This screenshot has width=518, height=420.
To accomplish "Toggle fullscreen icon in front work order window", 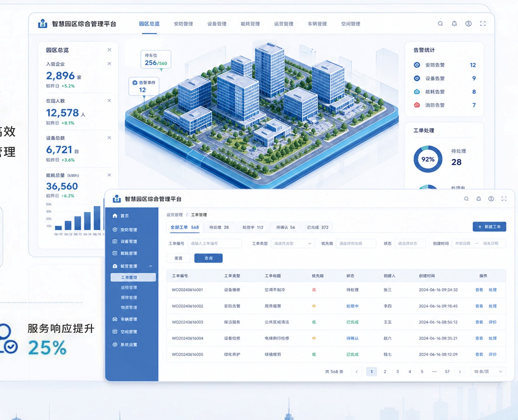I will point(504,199).
